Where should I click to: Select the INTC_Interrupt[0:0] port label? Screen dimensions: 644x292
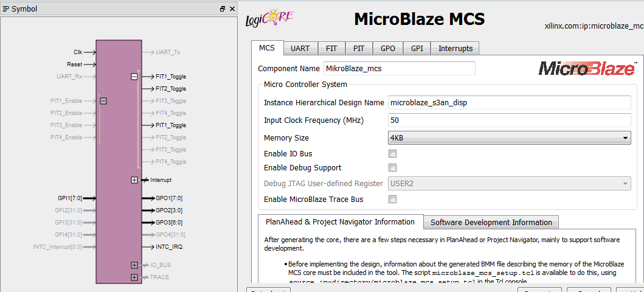58,247
